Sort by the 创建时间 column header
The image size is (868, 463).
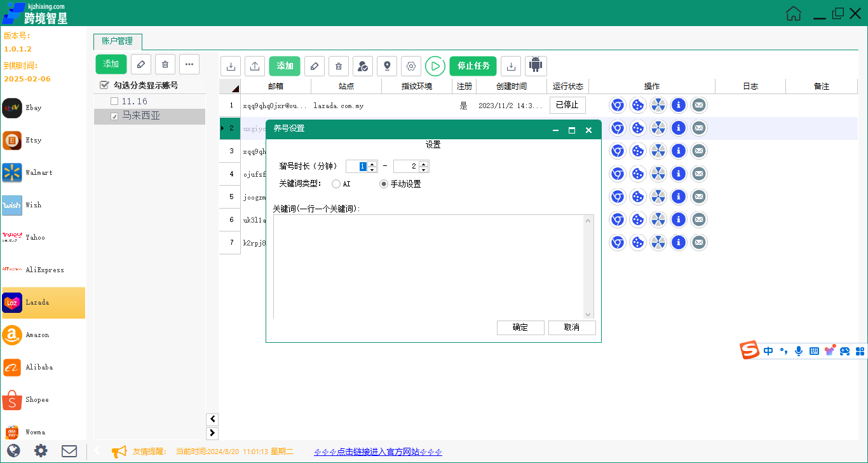tap(512, 86)
